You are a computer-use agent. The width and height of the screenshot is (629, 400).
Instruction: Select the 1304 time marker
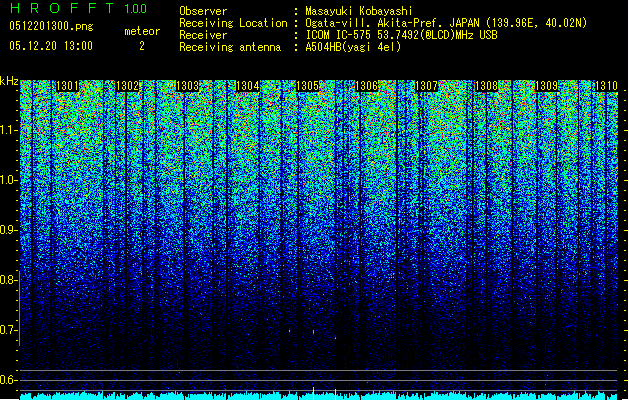coord(248,86)
